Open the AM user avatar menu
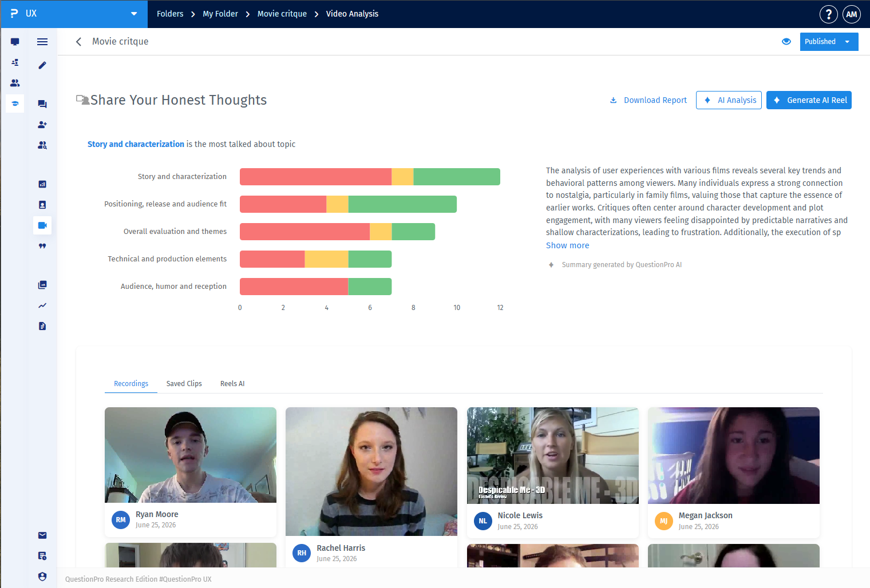Viewport: 870px width, 588px height. click(852, 14)
